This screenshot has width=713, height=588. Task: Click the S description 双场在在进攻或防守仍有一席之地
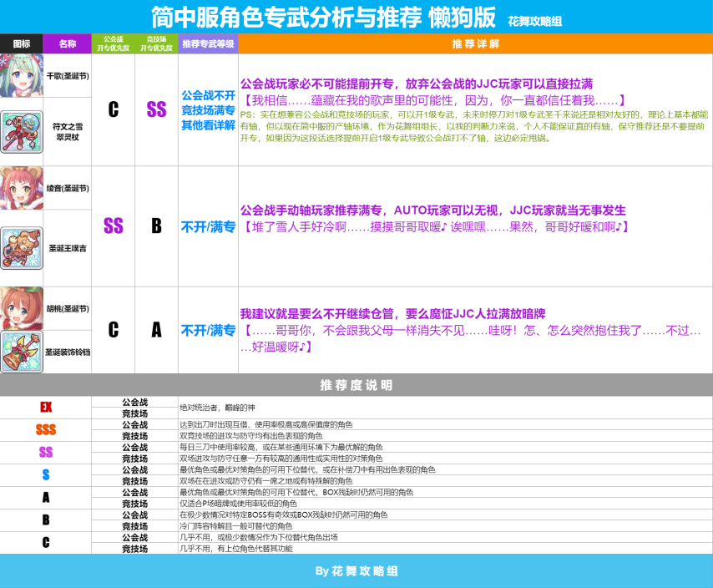[266, 481]
